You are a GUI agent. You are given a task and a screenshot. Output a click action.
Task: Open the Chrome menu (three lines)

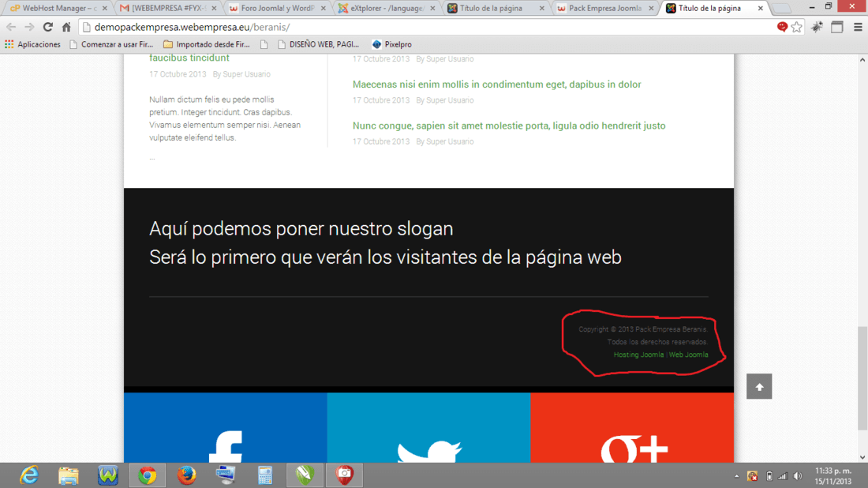point(858,27)
